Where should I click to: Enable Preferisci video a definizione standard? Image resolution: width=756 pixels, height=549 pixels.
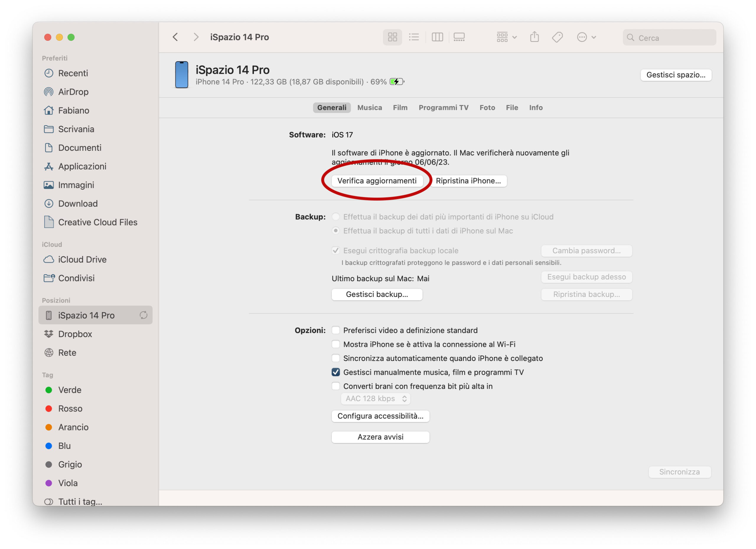[x=336, y=330]
